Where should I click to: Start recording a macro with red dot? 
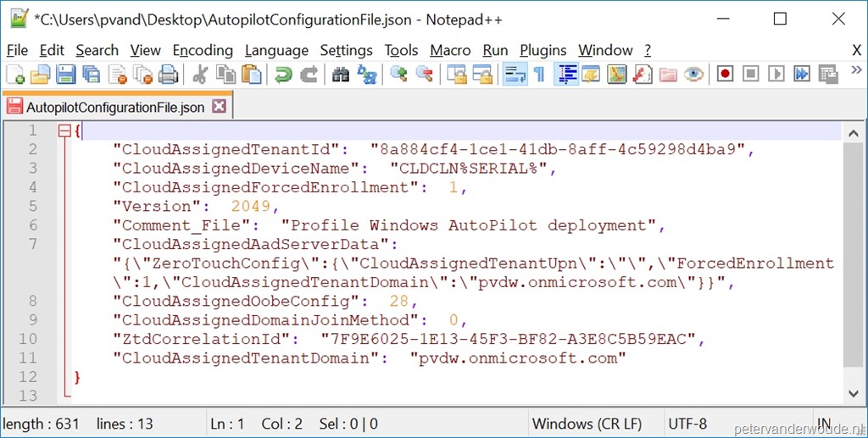tap(725, 74)
